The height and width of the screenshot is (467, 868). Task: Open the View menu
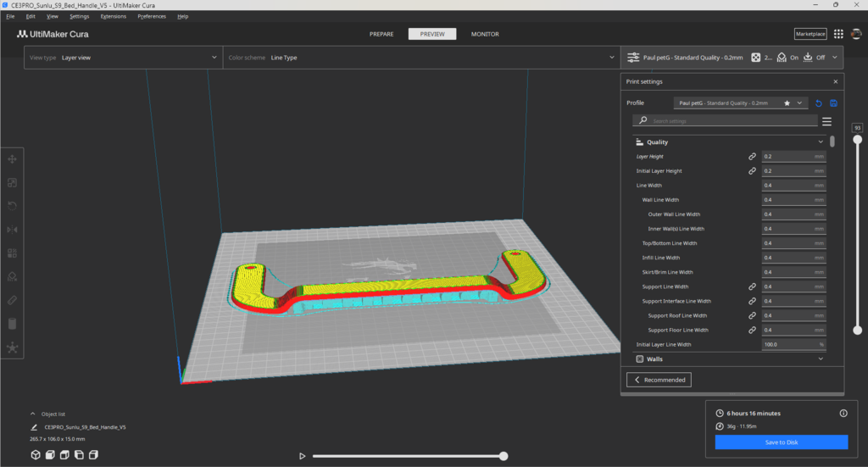(52, 17)
